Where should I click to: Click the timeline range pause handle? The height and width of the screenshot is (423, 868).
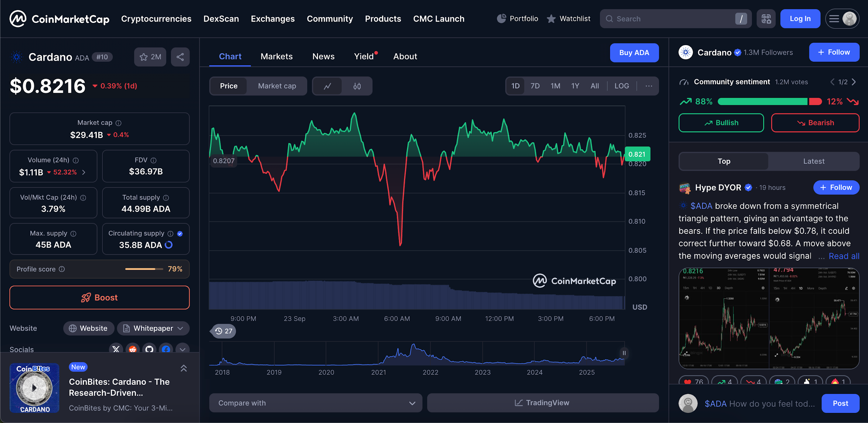(624, 353)
